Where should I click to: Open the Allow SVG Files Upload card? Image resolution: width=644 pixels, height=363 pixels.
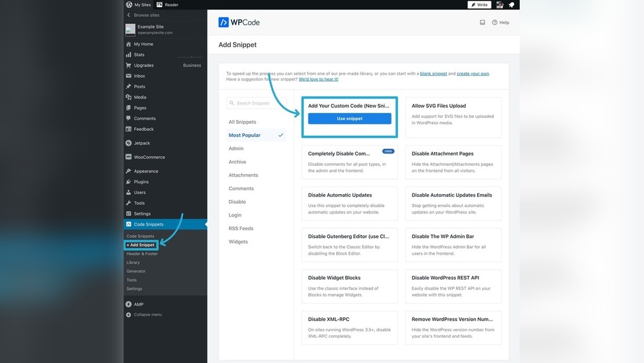pyautogui.click(x=453, y=117)
